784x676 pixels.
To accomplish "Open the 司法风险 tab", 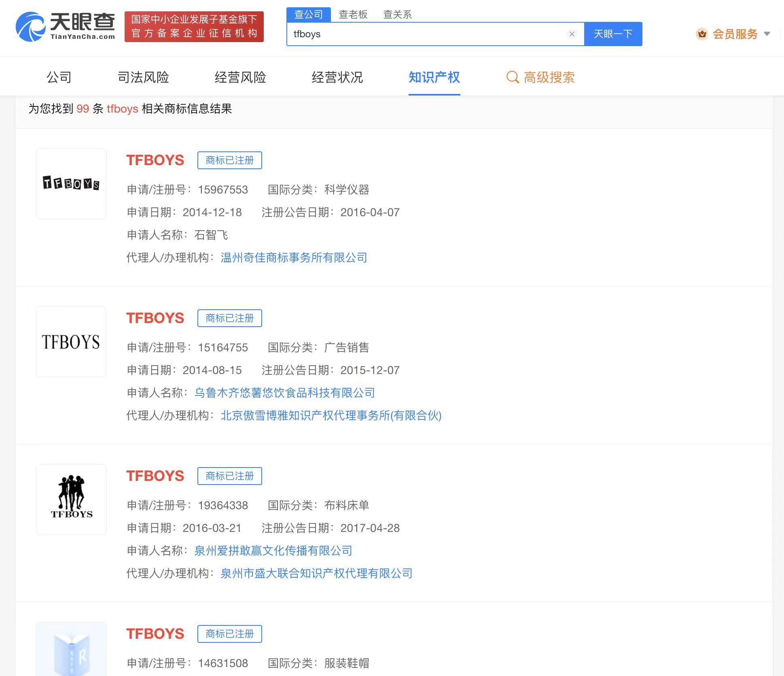I will (143, 77).
